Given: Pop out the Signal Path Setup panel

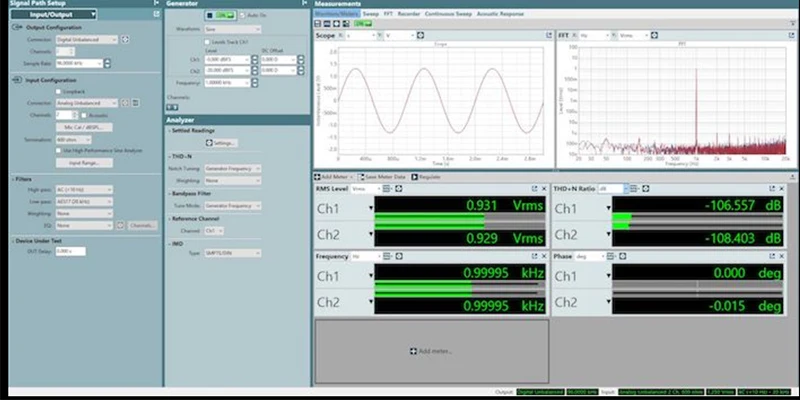Looking at the screenshot, I should pyautogui.click(x=157, y=14).
